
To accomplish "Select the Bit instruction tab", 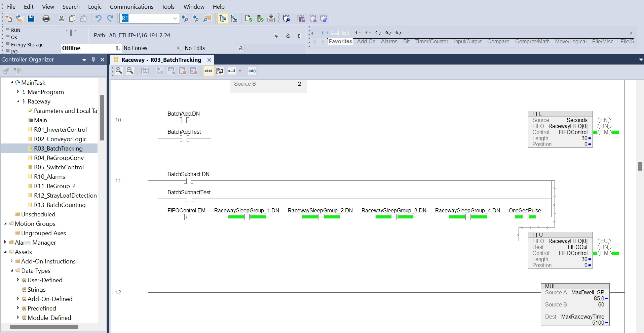I will pyautogui.click(x=406, y=41).
